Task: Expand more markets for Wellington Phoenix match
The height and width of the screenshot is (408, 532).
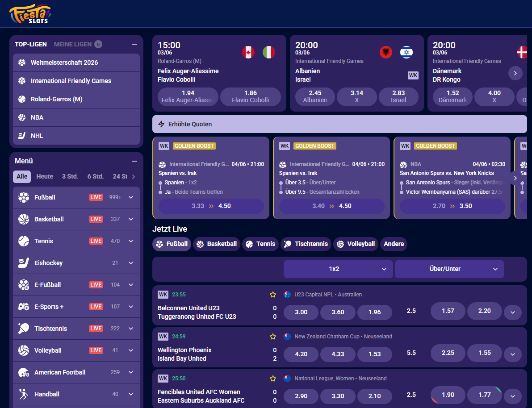Action: [513, 354]
